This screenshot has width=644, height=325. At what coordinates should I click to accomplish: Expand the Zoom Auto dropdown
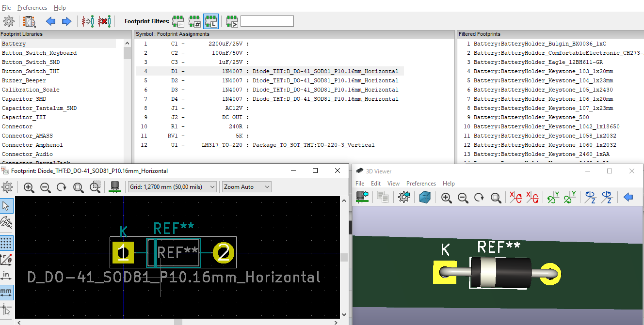[x=246, y=187]
